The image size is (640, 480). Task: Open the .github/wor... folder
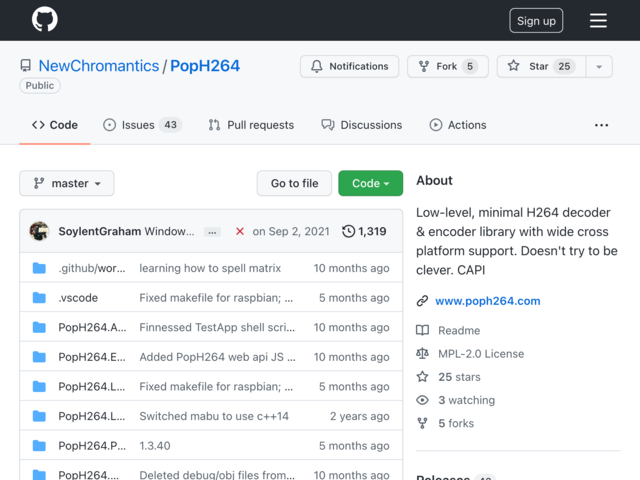pyautogui.click(x=92, y=268)
